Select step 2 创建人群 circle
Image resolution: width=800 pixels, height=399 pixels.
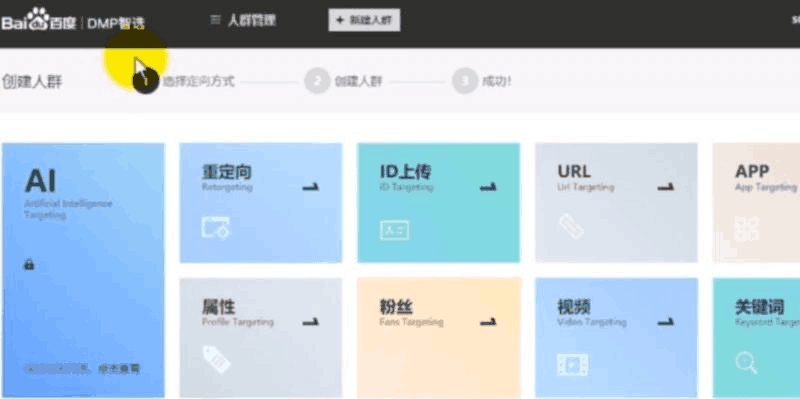(317, 81)
